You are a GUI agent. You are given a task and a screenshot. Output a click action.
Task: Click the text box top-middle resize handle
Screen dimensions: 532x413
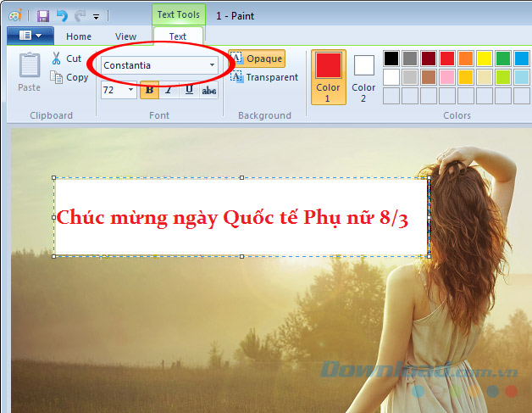click(x=241, y=177)
